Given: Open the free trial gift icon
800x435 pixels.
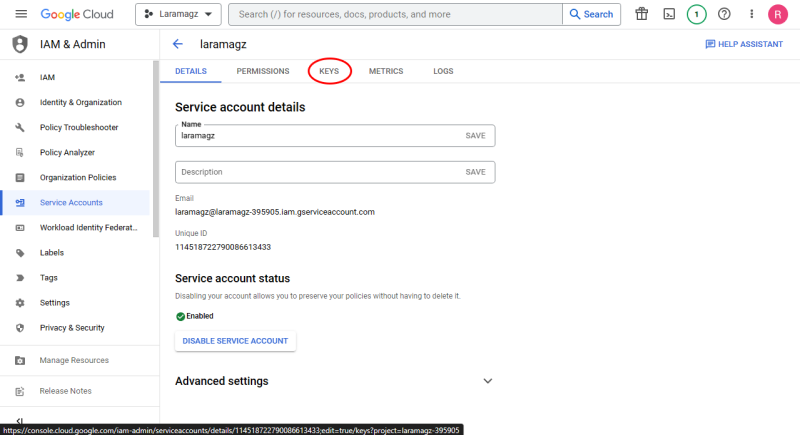Looking at the screenshot, I should 641,14.
